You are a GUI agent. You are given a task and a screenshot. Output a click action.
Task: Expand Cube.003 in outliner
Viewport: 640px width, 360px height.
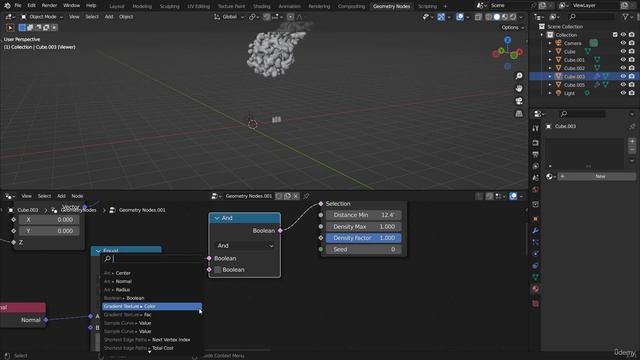[550, 76]
